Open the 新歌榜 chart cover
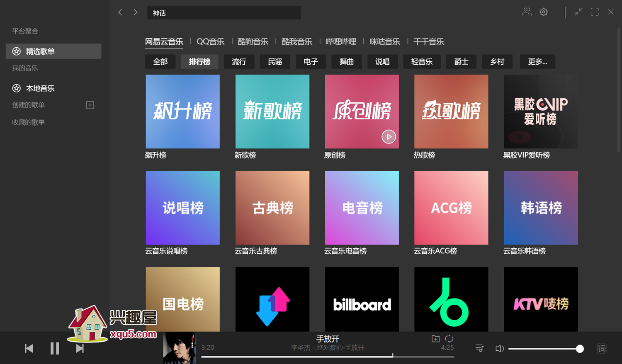Viewport: 622px width, 364px height. click(x=272, y=112)
